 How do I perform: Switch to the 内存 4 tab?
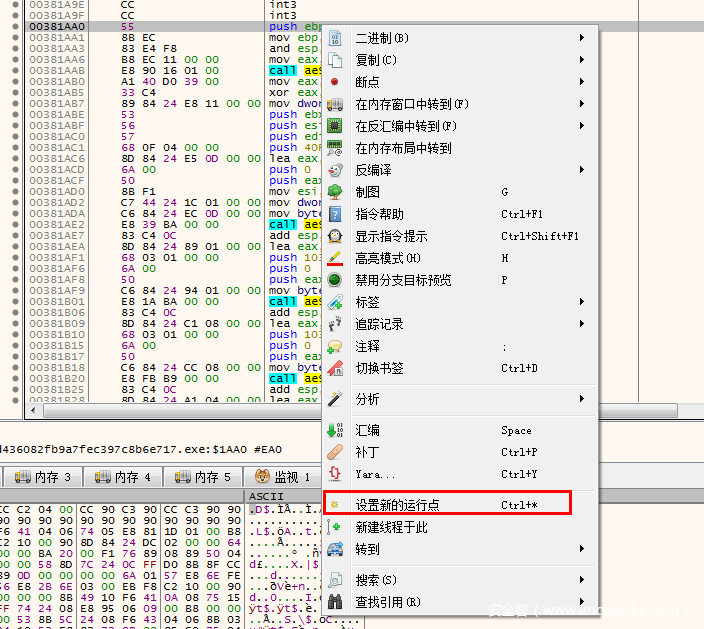click(123, 477)
